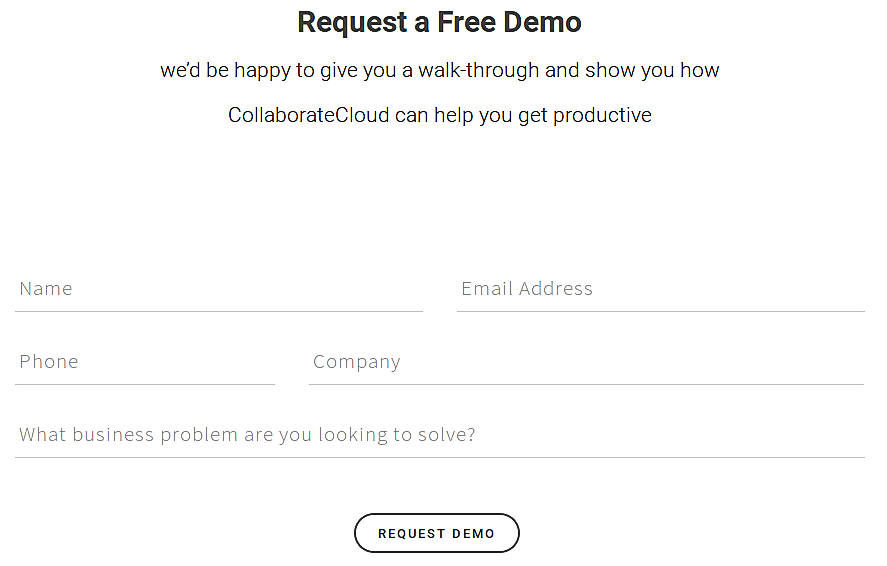Viewport: 887px width, 566px height.
Task: Click the 'Phone' placeholder text
Action: [x=49, y=362]
